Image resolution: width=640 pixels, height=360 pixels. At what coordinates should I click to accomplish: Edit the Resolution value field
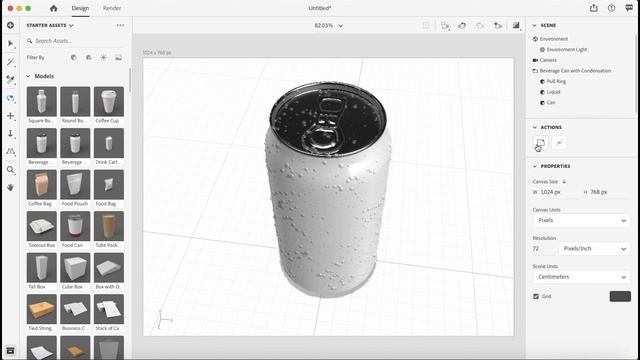click(x=544, y=249)
